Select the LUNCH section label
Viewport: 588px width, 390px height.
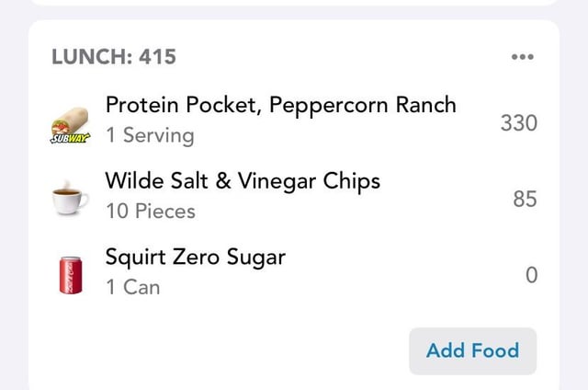[x=90, y=57]
